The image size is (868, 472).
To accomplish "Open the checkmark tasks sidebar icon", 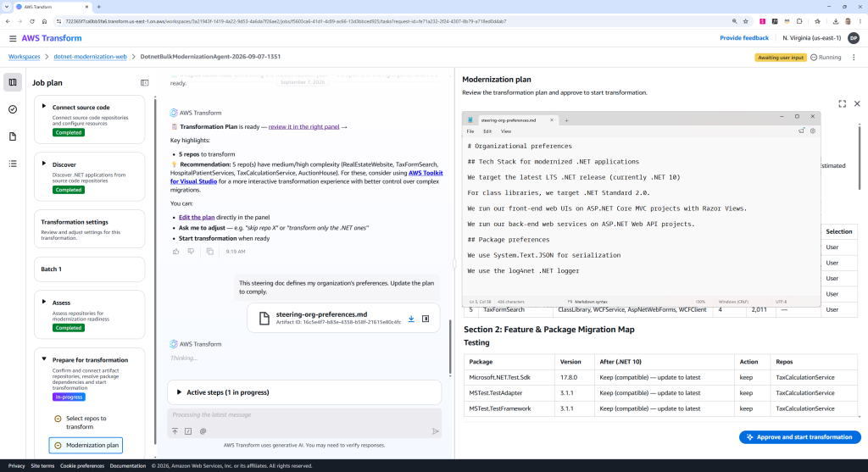I will tap(13, 109).
